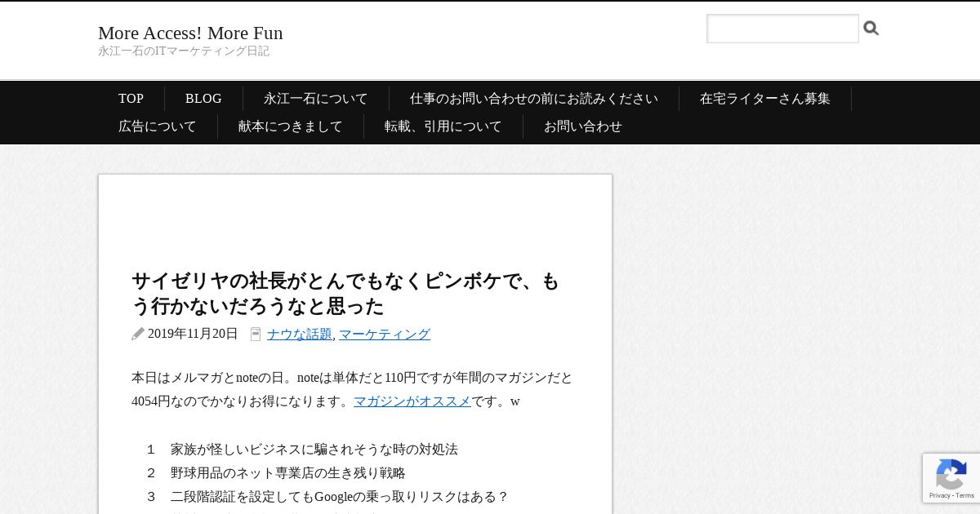Open 在宅ライターさん募集 menu item
This screenshot has height=514, width=980.
[x=765, y=99]
